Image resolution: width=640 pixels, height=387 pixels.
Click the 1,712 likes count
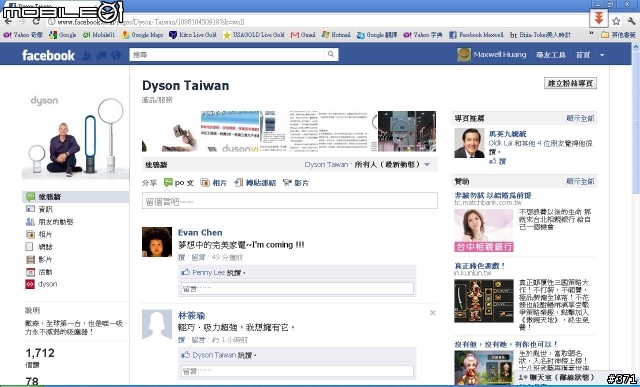(x=40, y=353)
